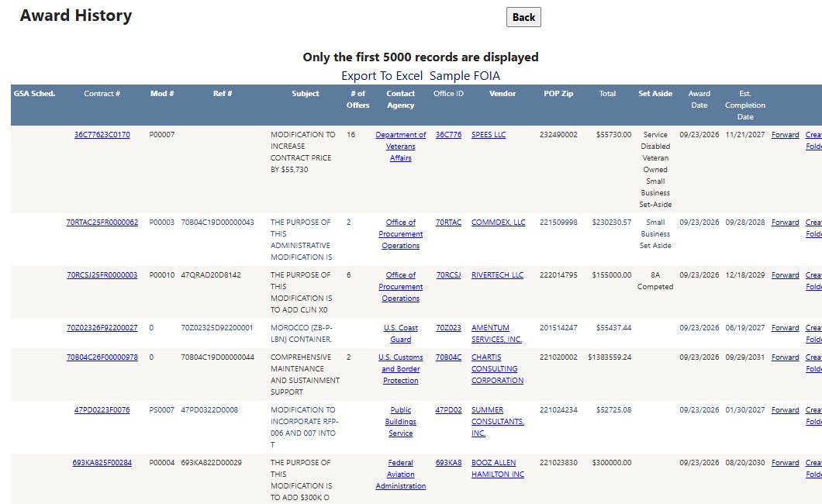The width and height of the screenshot is (822, 504).
Task: Open vendor BOOZ ALLEN HAMILTON INC
Action: pos(498,469)
